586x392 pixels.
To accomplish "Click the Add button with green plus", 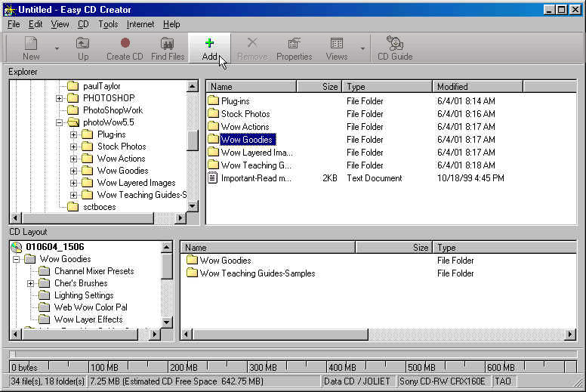I will (x=209, y=48).
